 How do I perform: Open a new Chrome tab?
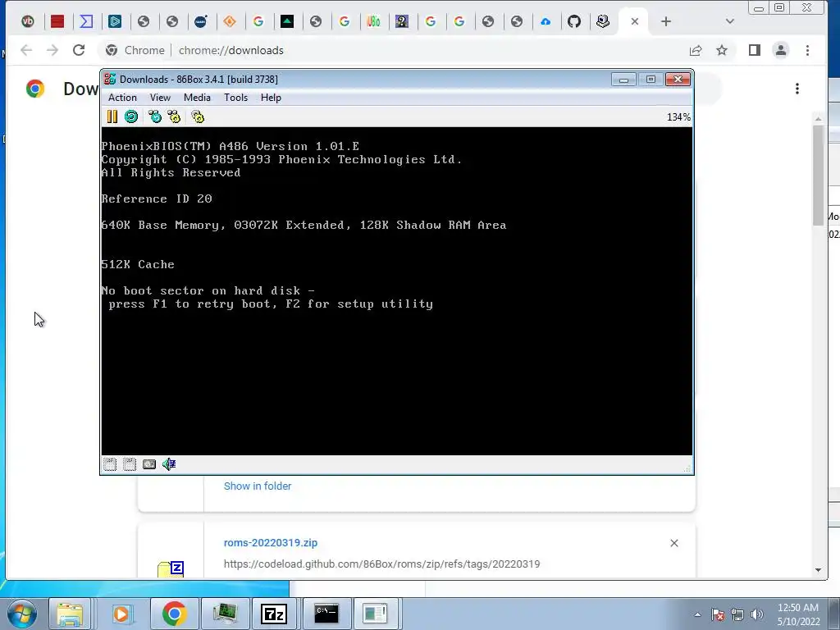pos(666,21)
